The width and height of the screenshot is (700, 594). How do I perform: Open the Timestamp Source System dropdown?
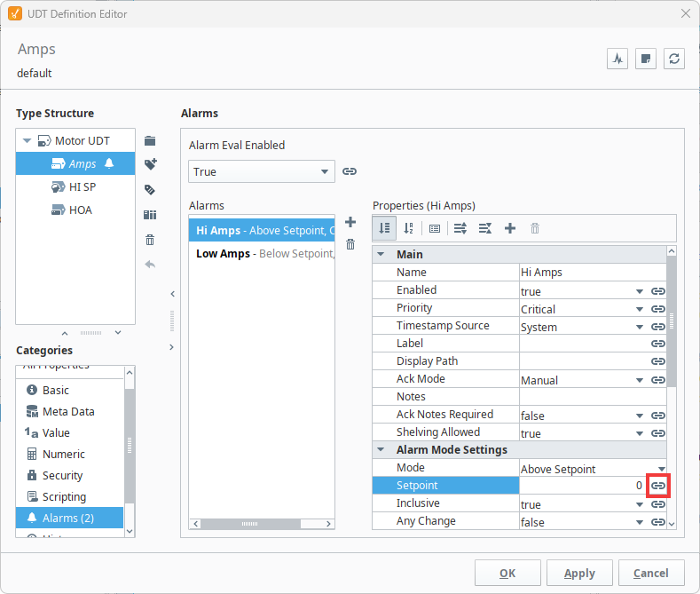tap(640, 328)
